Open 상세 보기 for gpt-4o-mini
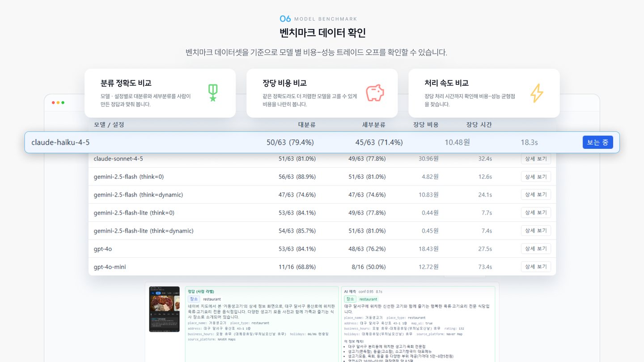The image size is (644, 362). click(x=536, y=267)
